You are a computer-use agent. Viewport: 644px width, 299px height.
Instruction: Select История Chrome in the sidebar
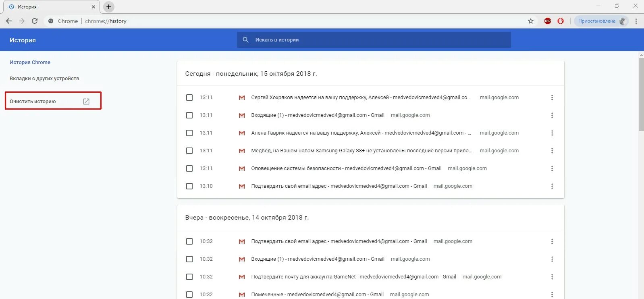30,62
